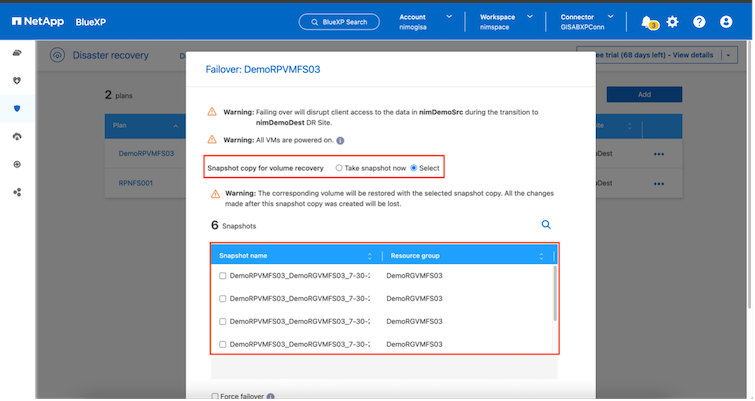Choose the Select radio option
Viewport: 755px width, 401px height.
tap(414, 168)
